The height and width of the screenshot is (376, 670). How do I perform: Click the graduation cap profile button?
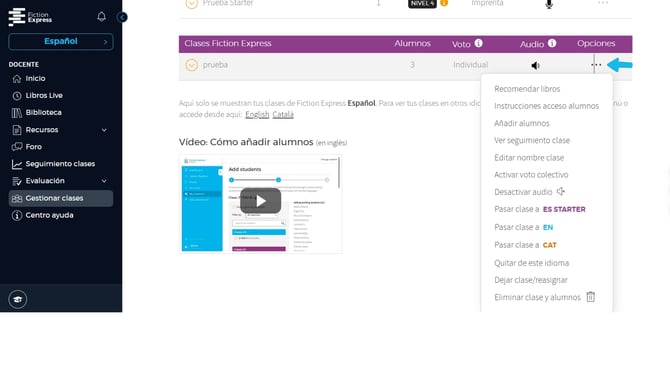(x=18, y=299)
